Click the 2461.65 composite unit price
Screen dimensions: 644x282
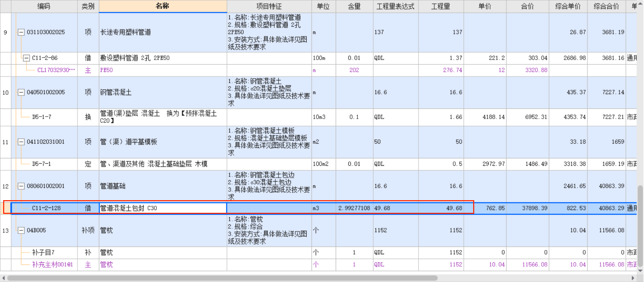(x=568, y=186)
